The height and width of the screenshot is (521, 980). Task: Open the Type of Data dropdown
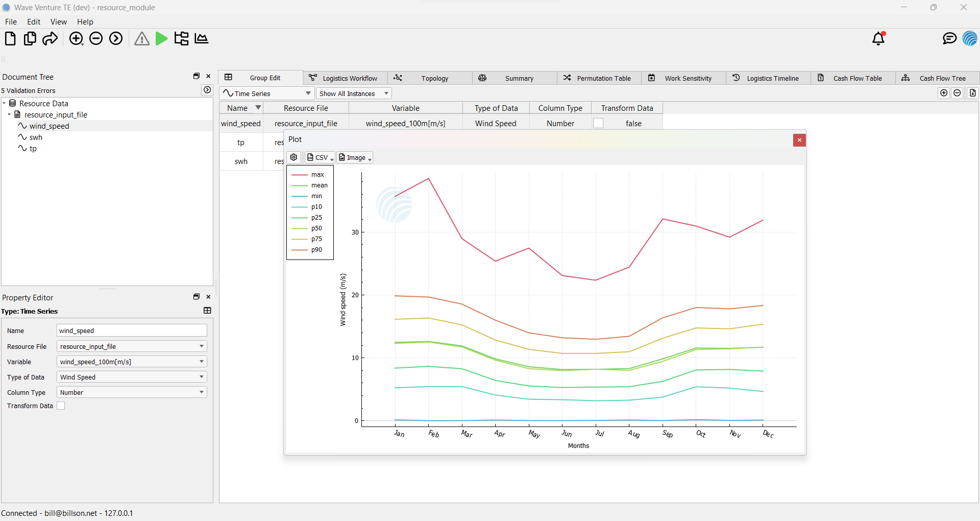coord(131,377)
